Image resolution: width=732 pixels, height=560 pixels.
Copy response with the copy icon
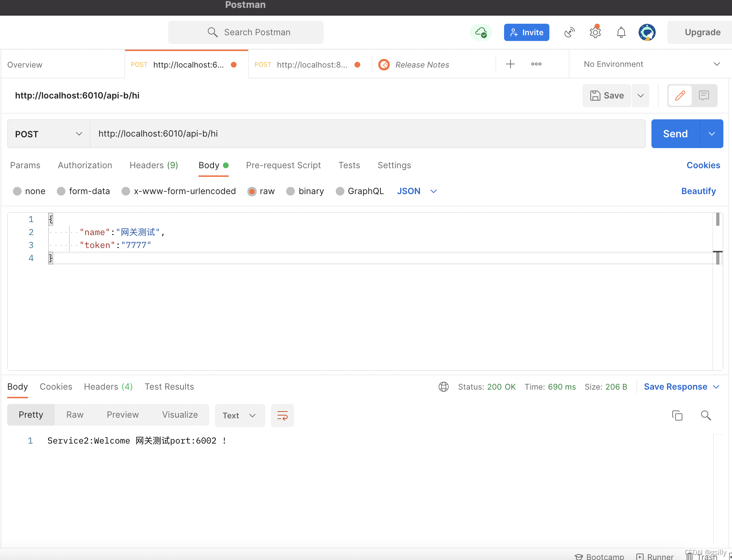point(677,416)
